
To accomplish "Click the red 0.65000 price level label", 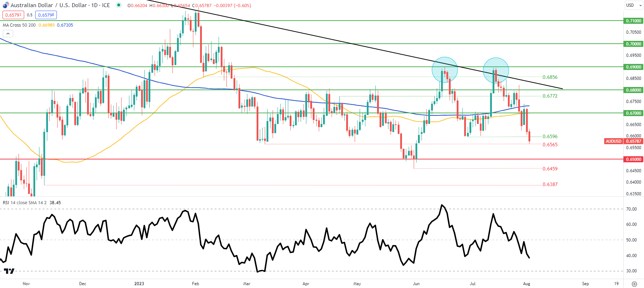I will click(633, 159).
